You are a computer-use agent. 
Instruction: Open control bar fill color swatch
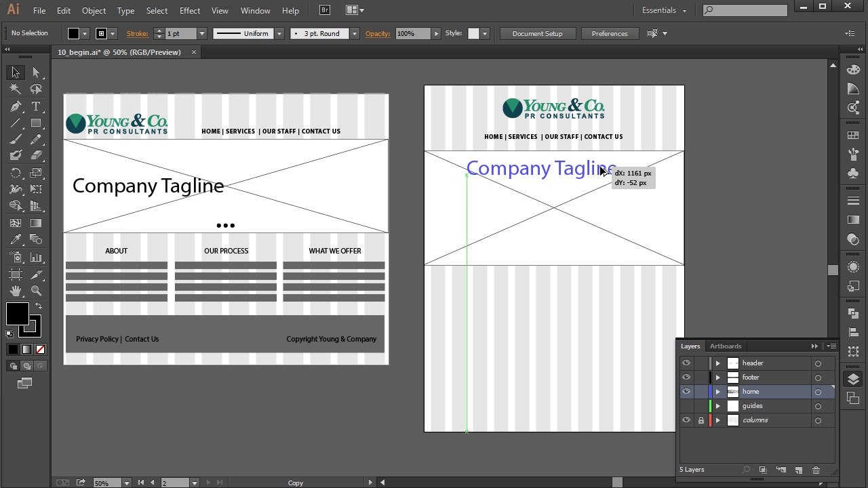pyautogui.click(x=74, y=33)
